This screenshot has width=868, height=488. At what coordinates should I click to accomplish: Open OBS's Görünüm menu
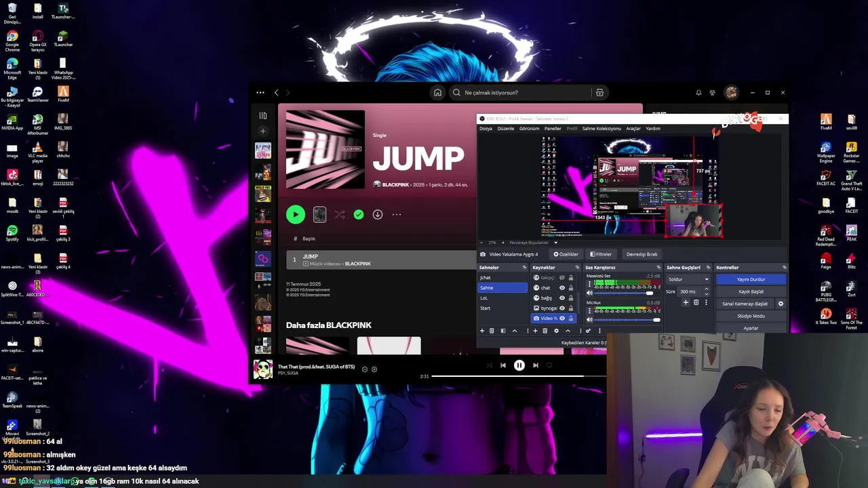(529, 129)
